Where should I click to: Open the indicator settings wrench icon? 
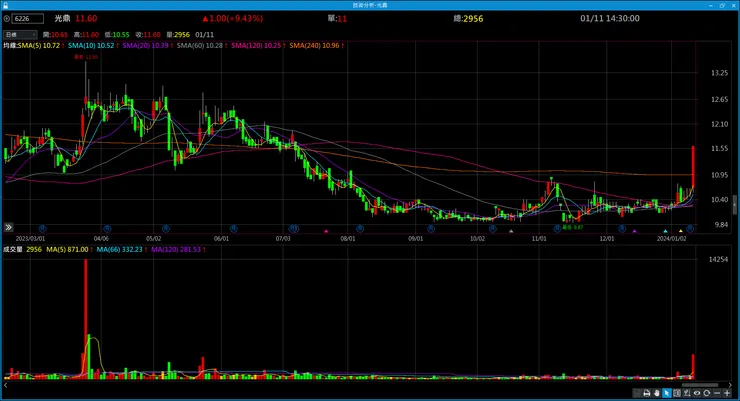tap(687, 393)
